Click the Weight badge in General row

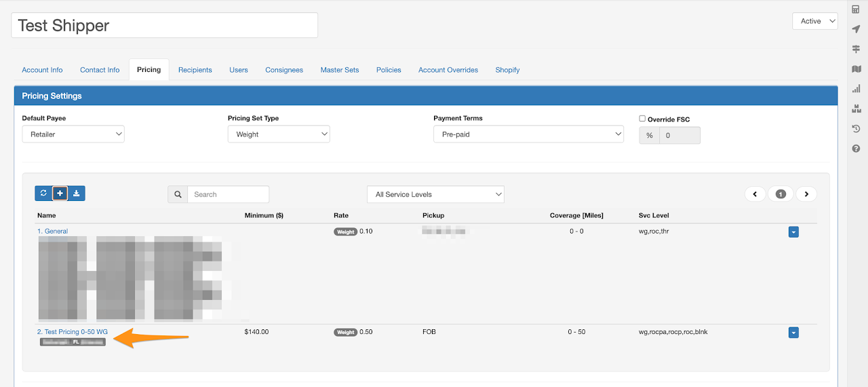pos(346,232)
